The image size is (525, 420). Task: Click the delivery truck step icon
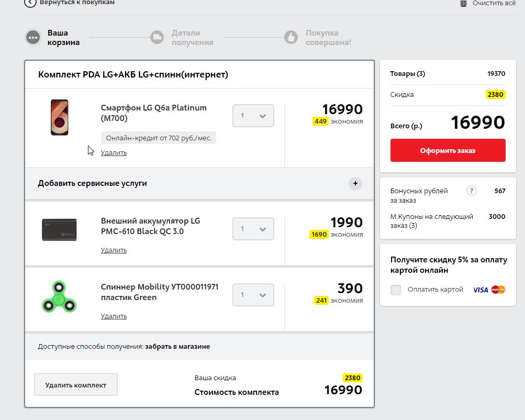point(157,37)
